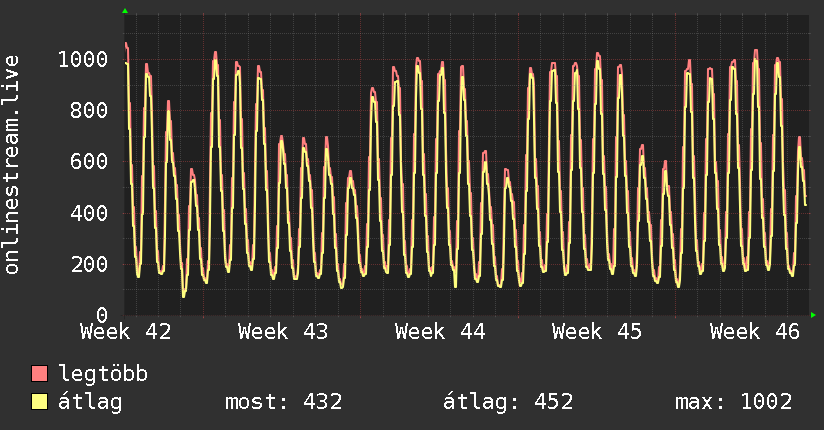Click the 800 y-axis tick label

pos(89,110)
